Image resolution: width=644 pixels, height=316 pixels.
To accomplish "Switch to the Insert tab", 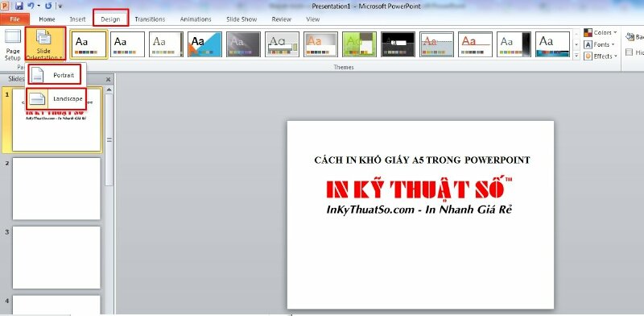I will point(77,19).
